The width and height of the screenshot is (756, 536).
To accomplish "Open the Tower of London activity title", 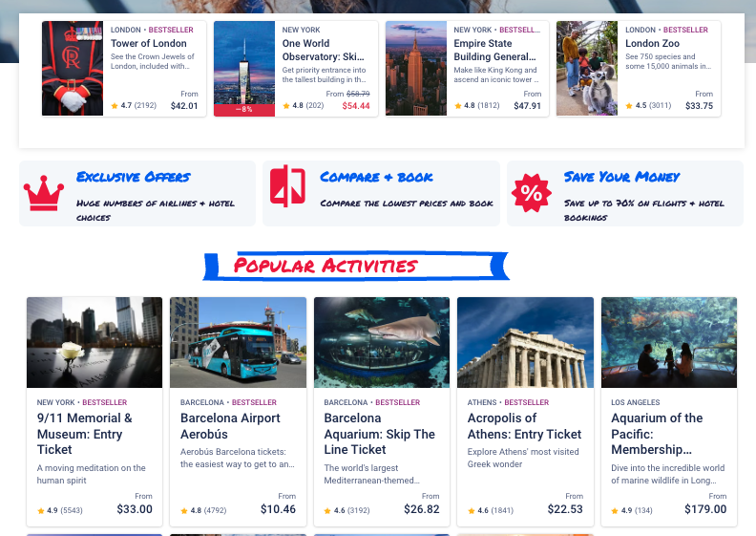I will click(x=149, y=43).
